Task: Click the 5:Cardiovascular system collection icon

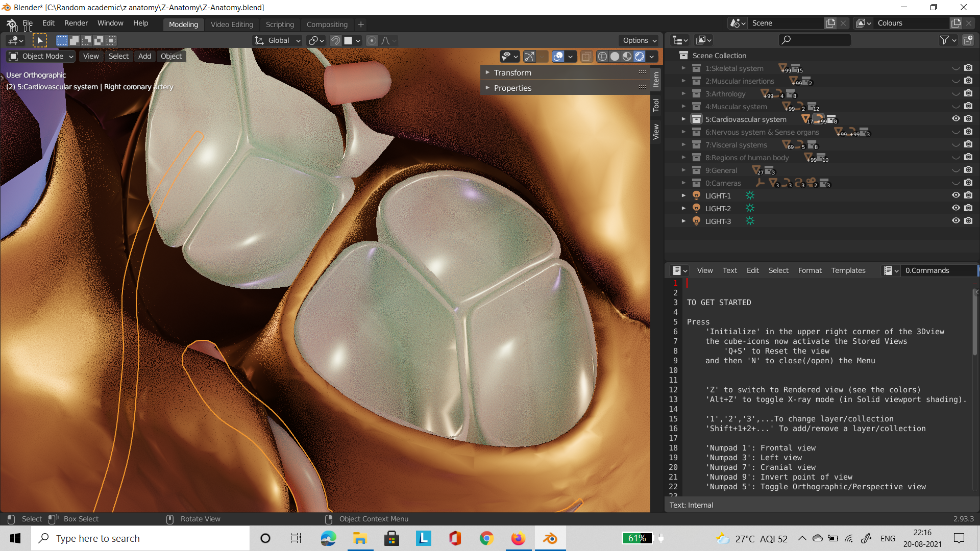Action: pyautogui.click(x=696, y=119)
